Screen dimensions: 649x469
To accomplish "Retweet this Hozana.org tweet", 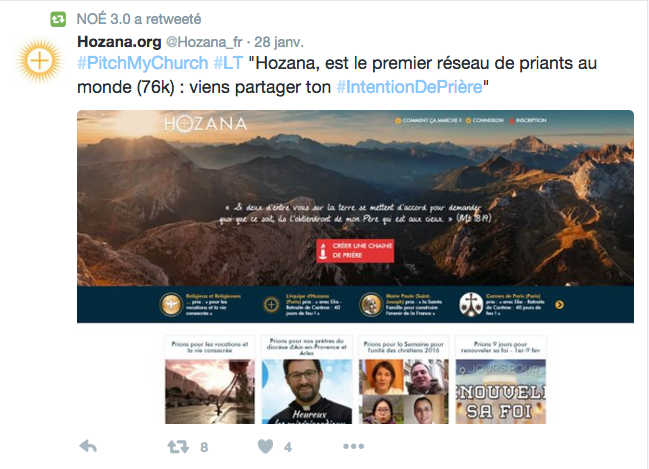I will point(178,447).
